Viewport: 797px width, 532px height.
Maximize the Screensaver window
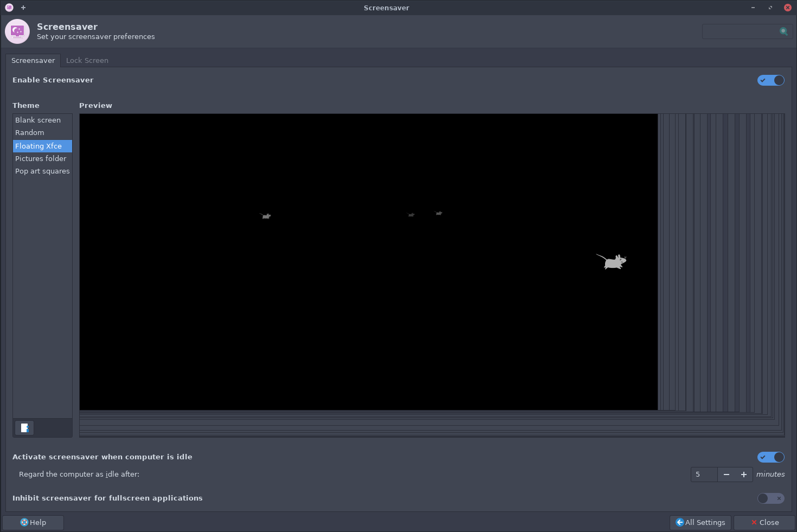point(770,8)
